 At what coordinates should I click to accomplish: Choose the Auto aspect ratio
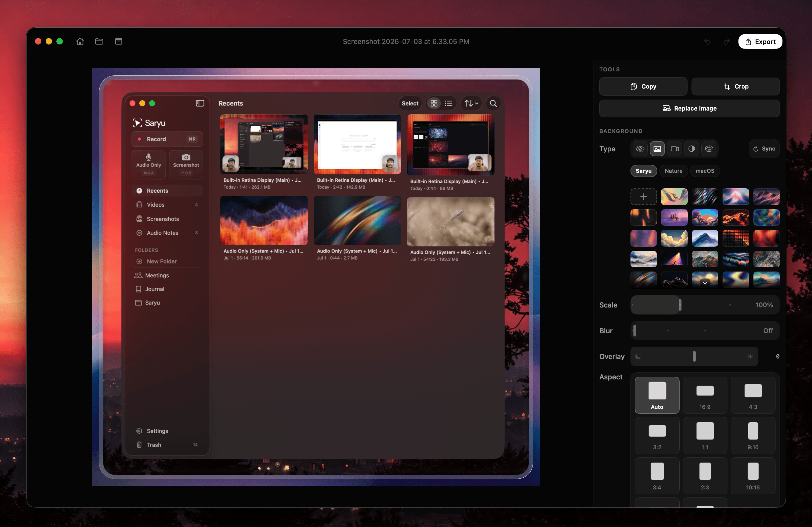click(x=657, y=395)
